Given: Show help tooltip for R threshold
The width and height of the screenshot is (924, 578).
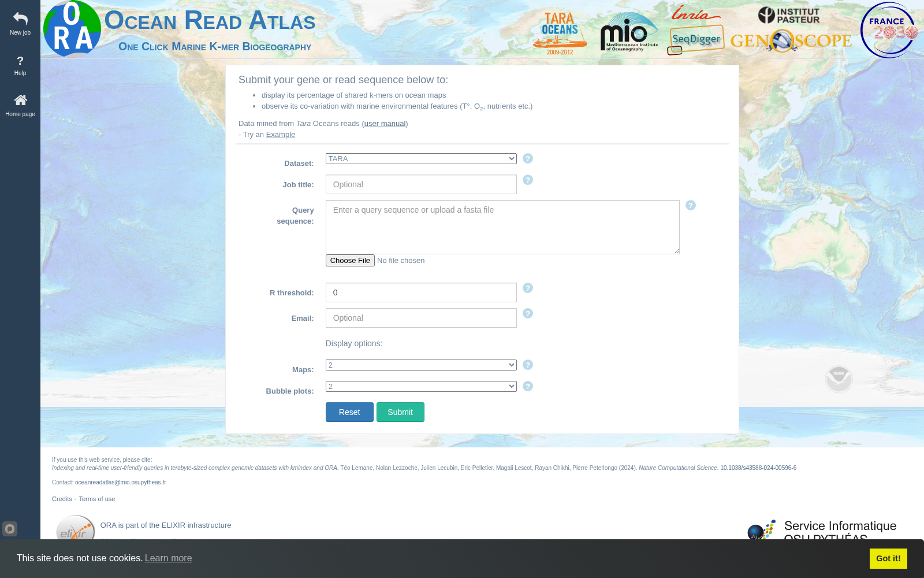Looking at the screenshot, I should [x=528, y=288].
